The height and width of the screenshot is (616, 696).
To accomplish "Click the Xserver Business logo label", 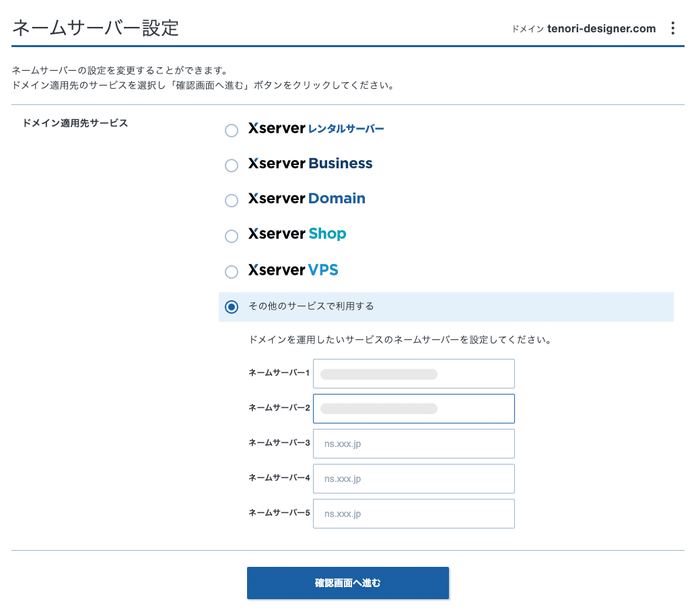I will click(310, 164).
